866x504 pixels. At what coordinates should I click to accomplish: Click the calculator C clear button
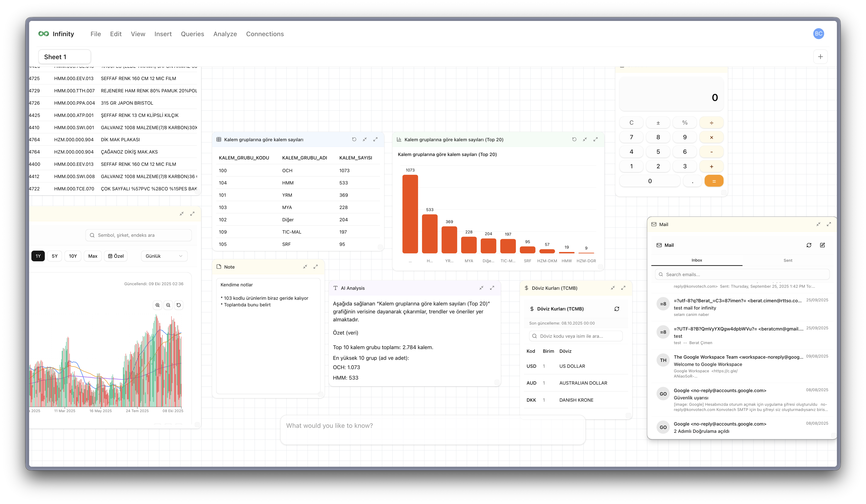pyautogui.click(x=631, y=123)
